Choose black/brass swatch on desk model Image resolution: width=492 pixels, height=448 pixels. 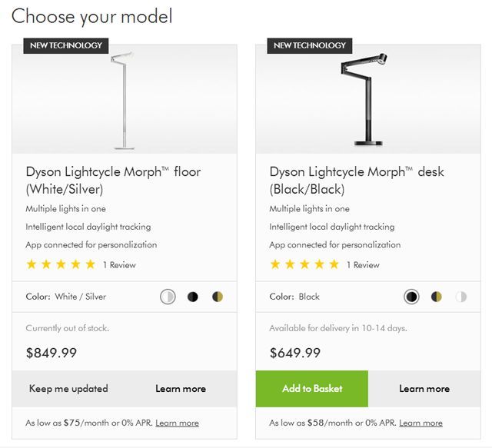pyautogui.click(x=437, y=297)
